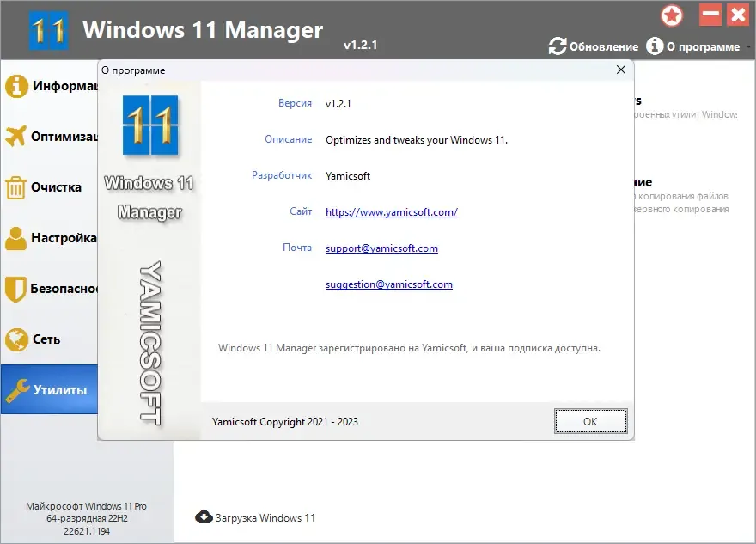Click the Загрузка Windows 11 link
This screenshot has height=544, width=756.
coord(265,518)
